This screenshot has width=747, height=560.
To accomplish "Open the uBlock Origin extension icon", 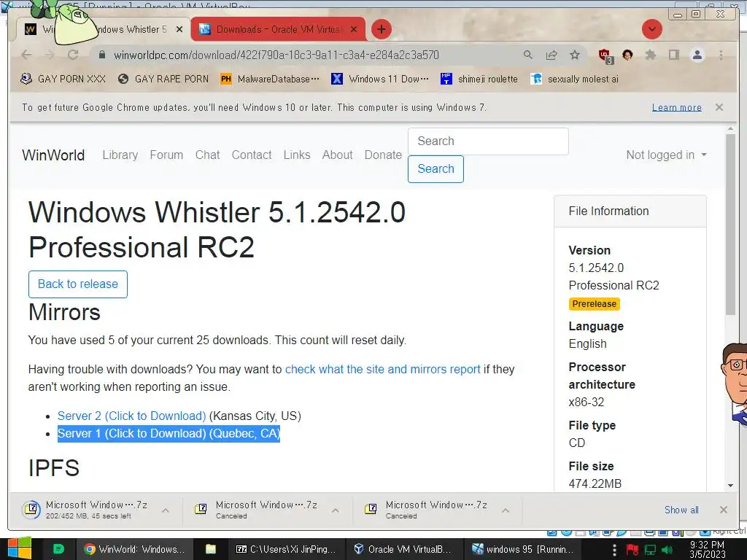I will click(605, 55).
